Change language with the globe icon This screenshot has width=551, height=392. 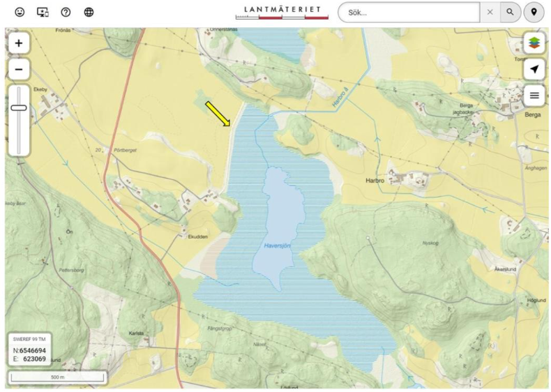pos(89,13)
